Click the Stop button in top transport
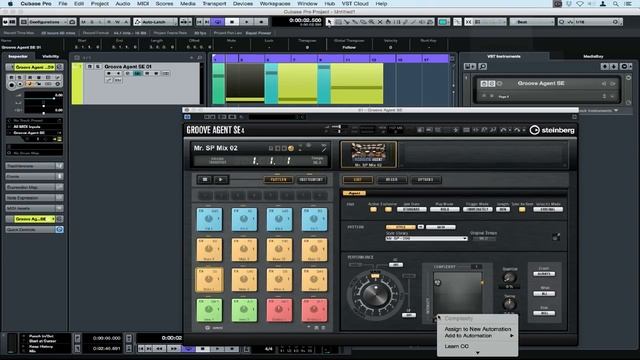This screenshot has width=640, height=360. [232, 22]
